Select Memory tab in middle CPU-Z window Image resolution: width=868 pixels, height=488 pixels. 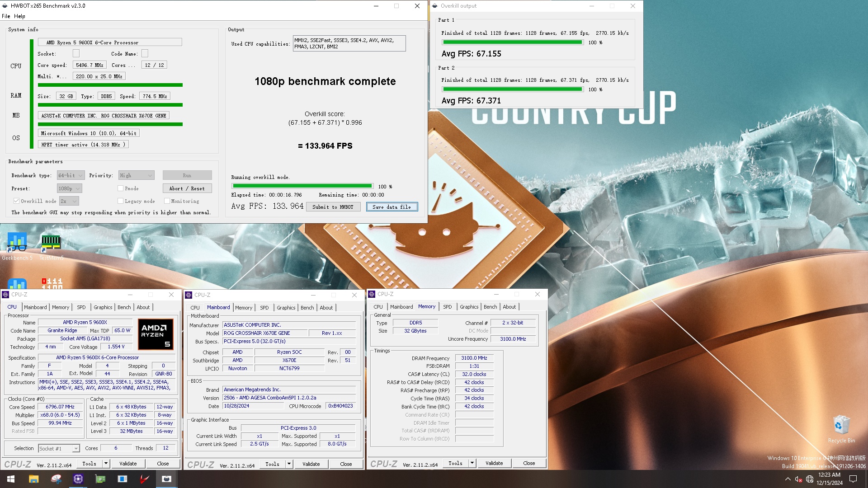pos(244,308)
